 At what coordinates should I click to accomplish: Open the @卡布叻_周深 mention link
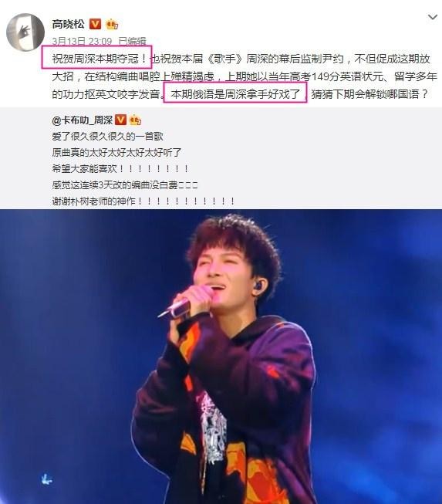point(83,120)
